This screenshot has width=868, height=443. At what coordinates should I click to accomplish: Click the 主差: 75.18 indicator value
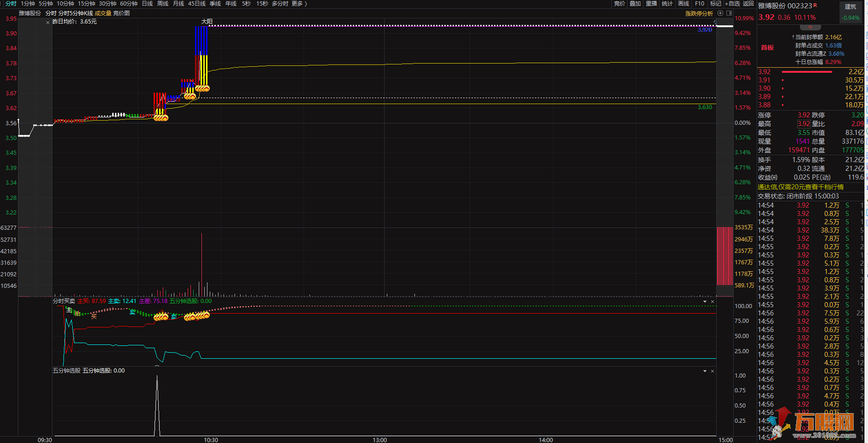click(153, 301)
